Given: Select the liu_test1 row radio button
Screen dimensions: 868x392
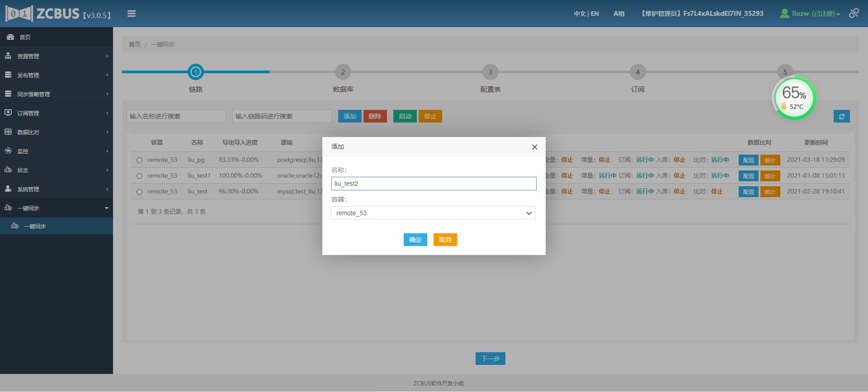Looking at the screenshot, I should click(x=139, y=176).
